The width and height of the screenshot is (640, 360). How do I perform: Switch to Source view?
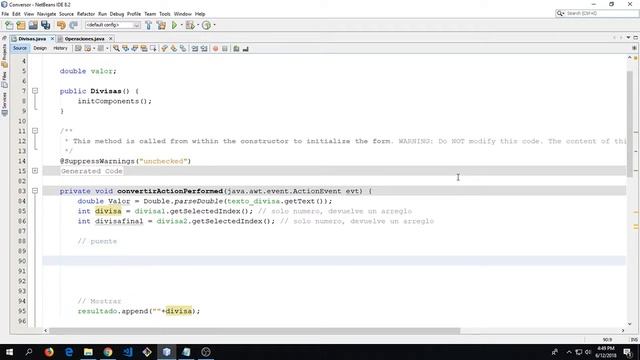click(x=20, y=48)
